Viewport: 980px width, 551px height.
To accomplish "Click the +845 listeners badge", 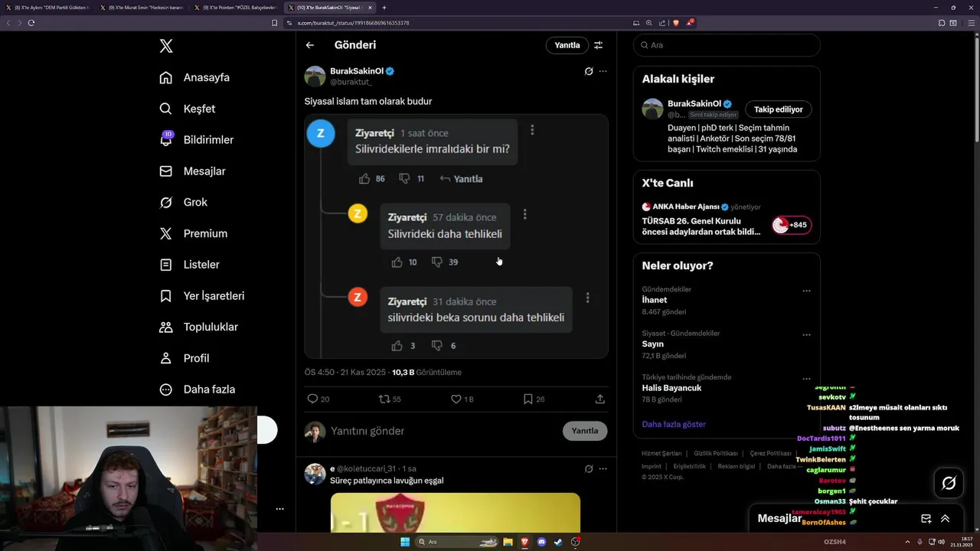I will [792, 225].
